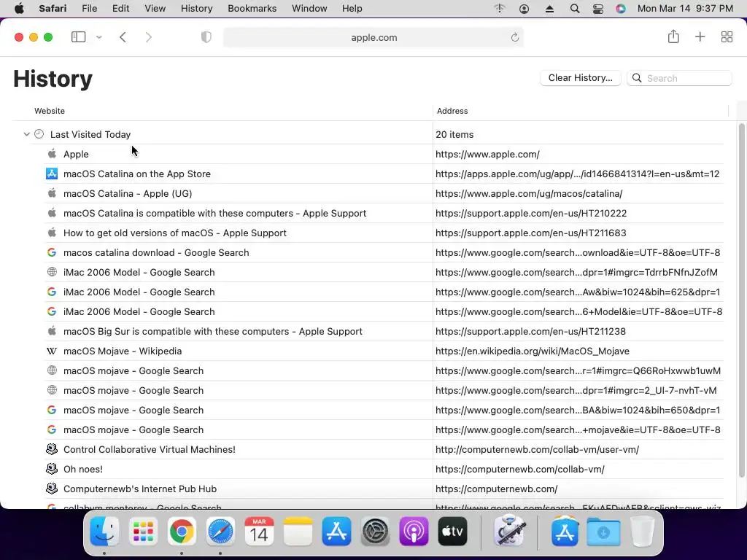The image size is (747, 560).
Task: Open the sidebar options dropdown arrow
Action: point(99,37)
